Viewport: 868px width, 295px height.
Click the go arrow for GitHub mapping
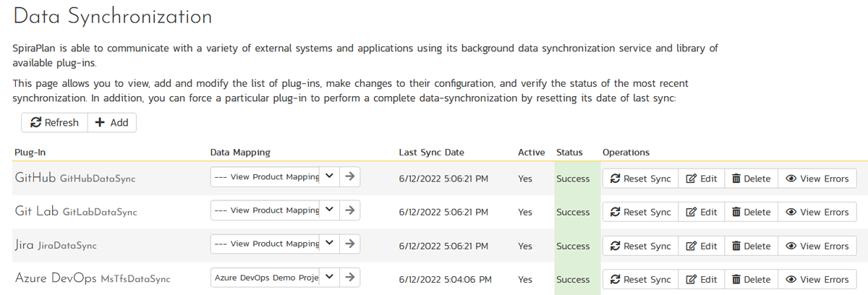pyautogui.click(x=349, y=177)
